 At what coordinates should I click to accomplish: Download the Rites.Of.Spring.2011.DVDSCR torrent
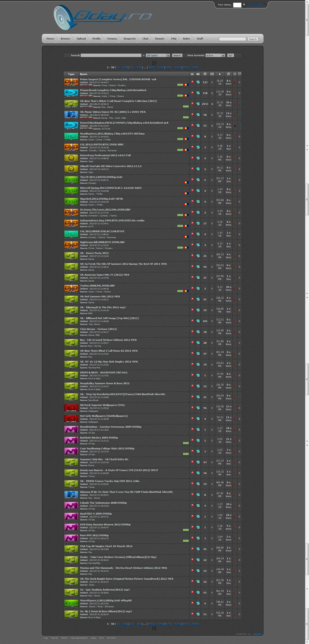click(x=192, y=190)
